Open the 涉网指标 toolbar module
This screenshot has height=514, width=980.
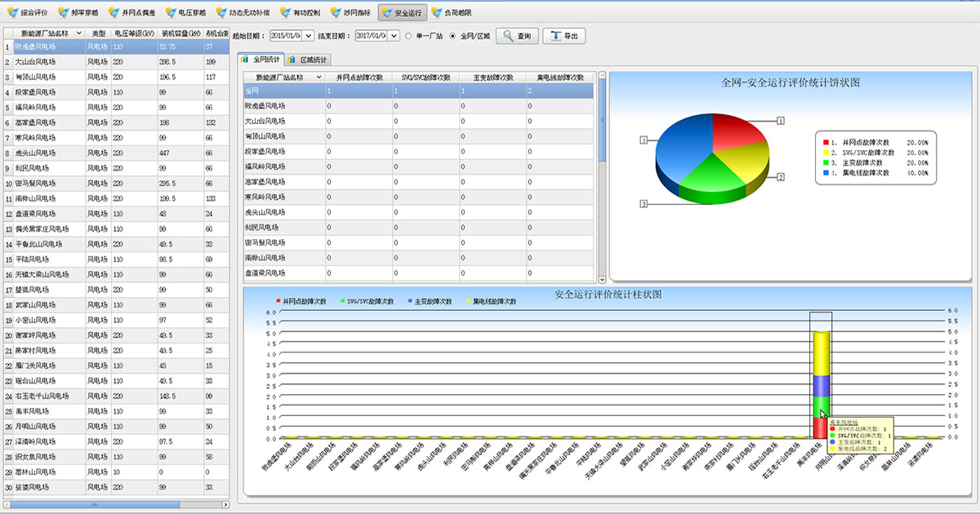(x=352, y=13)
